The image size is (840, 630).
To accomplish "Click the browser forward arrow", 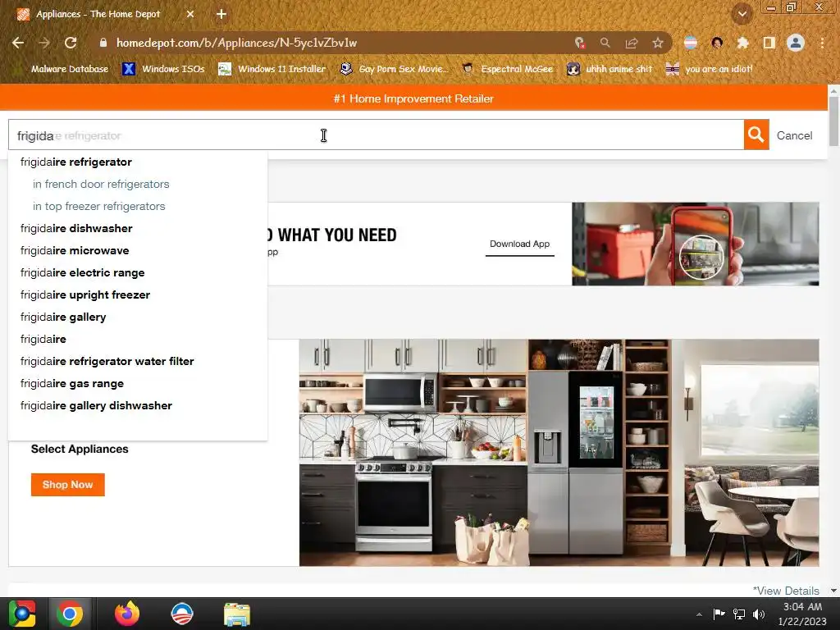I will point(44,43).
